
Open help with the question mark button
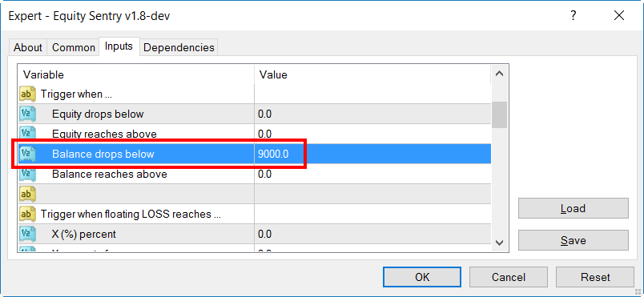[x=574, y=16]
